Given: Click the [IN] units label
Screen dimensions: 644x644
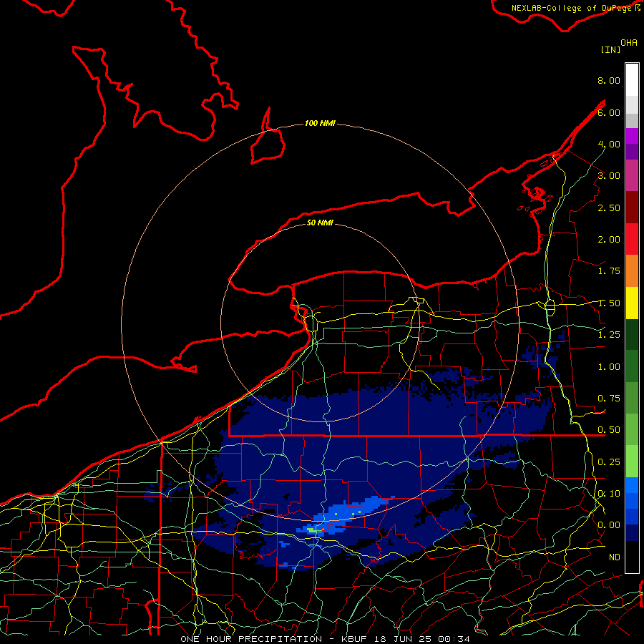Looking at the screenshot, I should (610, 49).
